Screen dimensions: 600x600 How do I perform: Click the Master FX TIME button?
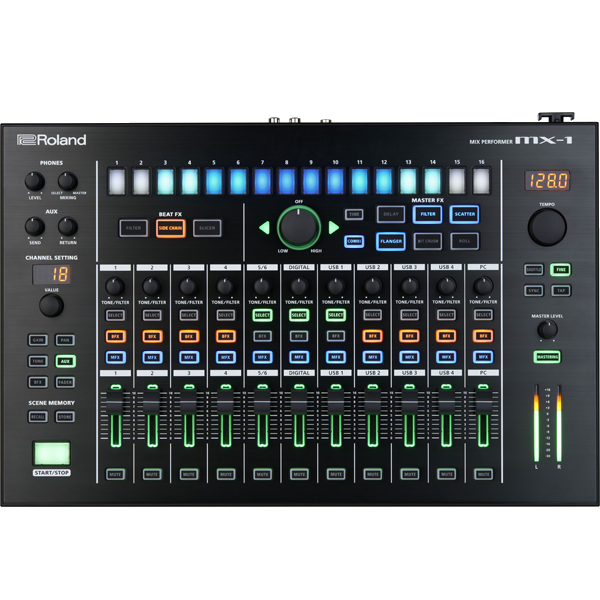click(x=354, y=214)
